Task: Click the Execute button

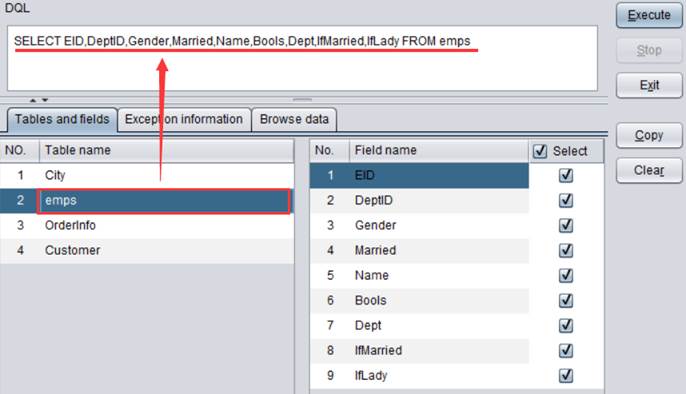Action: (649, 15)
